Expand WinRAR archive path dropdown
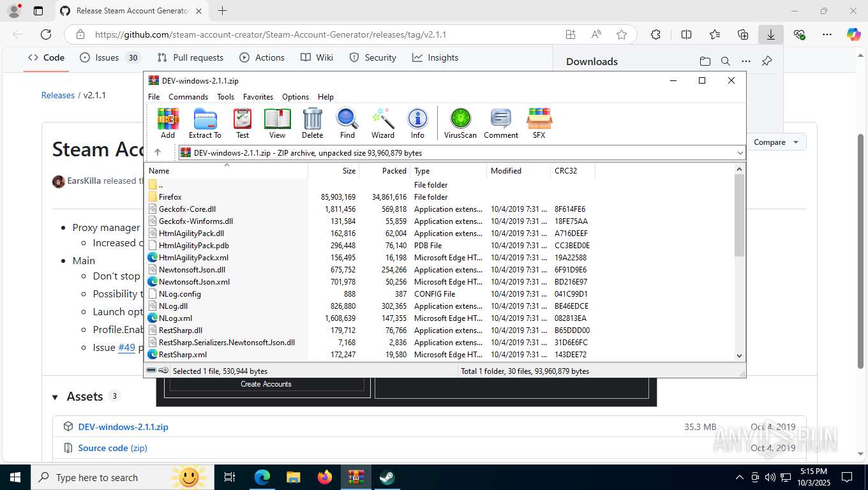The image size is (868, 490). [740, 153]
